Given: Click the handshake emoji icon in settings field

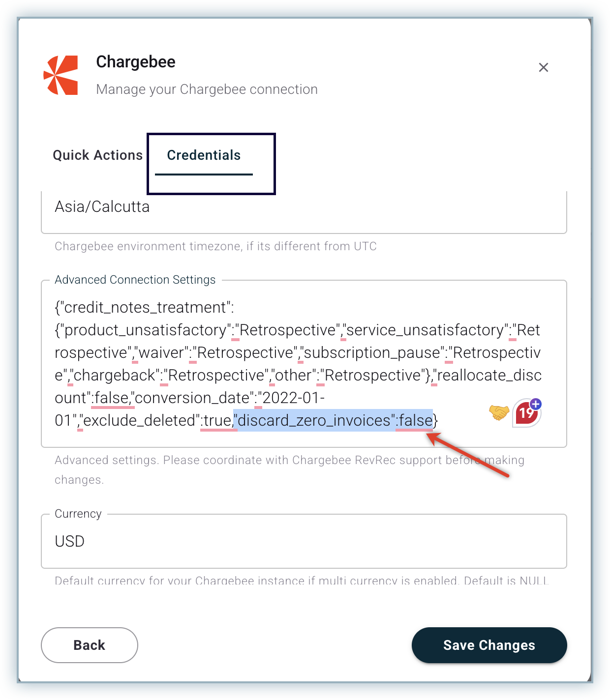Looking at the screenshot, I should coord(499,412).
